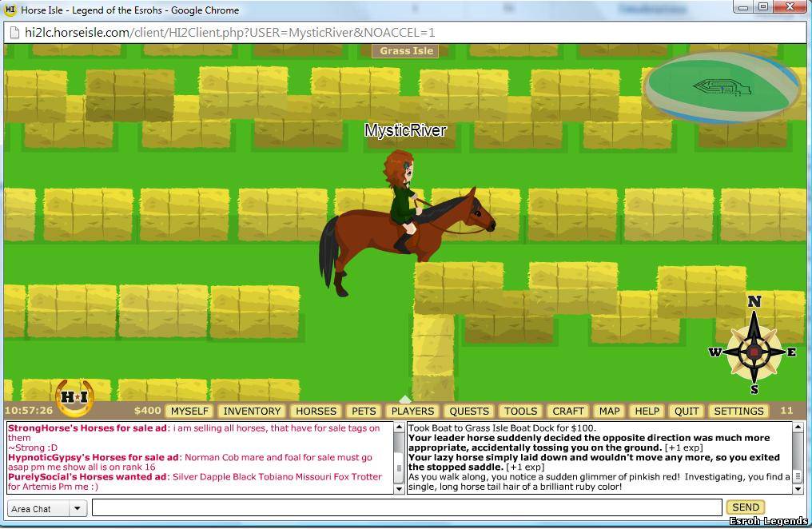This screenshot has height=529, width=812.
Task: Open the QUESTS menu
Action: click(468, 411)
